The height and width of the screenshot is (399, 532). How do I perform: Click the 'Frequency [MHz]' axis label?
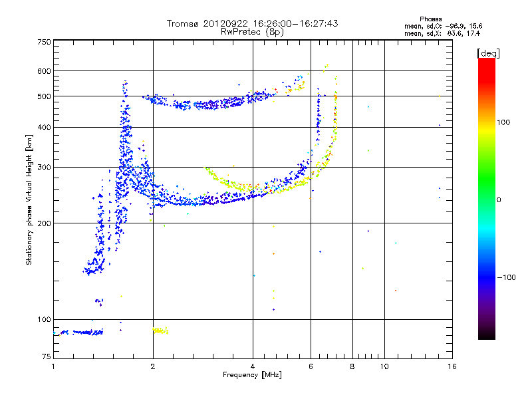(x=252, y=375)
